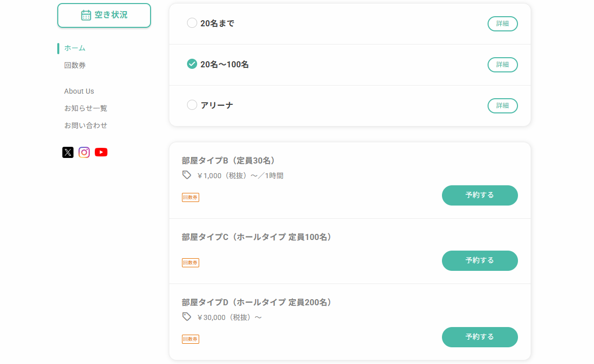Click the 回数券 tag under 部屋タイプC

pos(191,263)
